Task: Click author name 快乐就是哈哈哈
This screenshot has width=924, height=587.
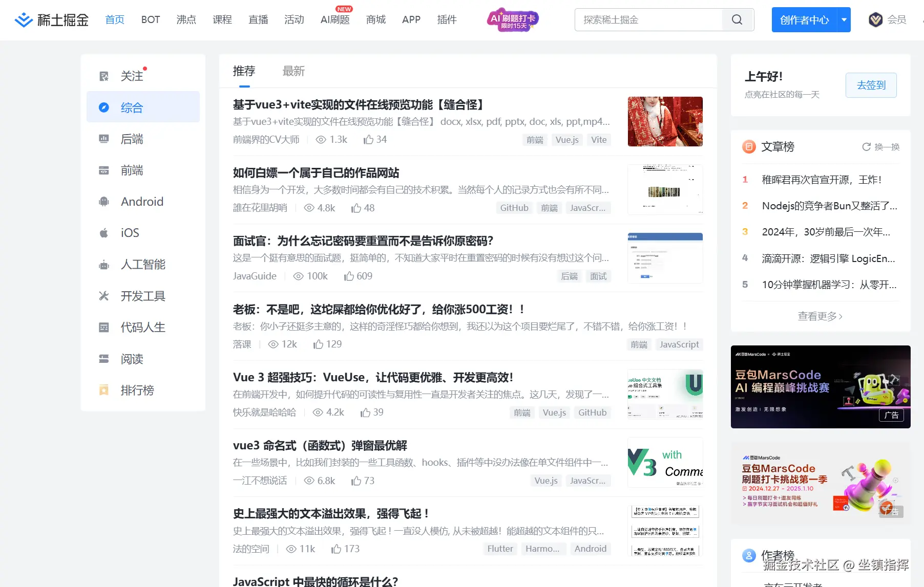Action: [x=264, y=412]
